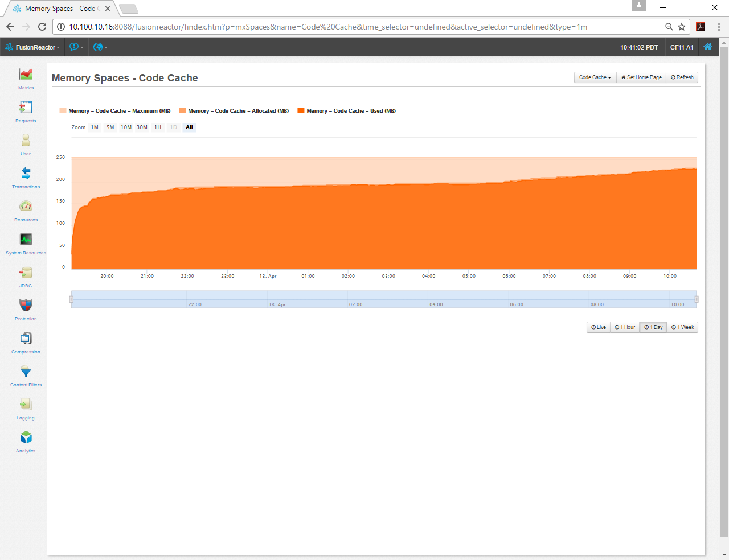Image resolution: width=729 pixels, height=560 pixels.
Task: Select the 1 Day time range
Action: pos(653,327)
